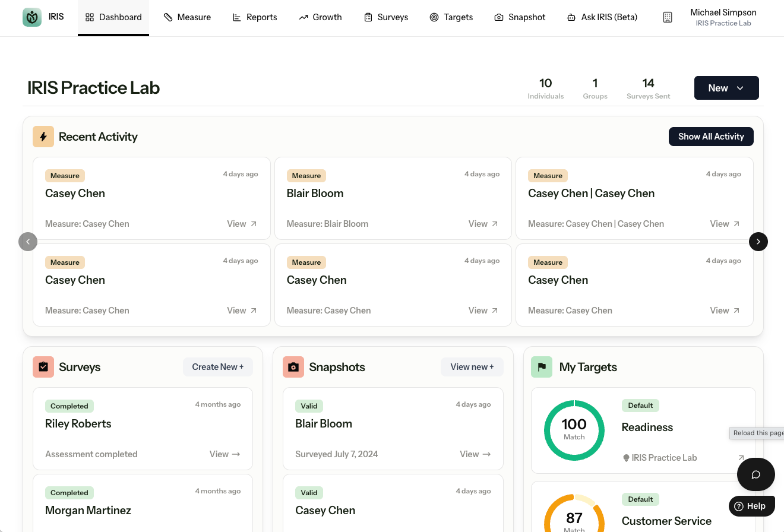784x532 pixels.
Task: Click Customer Service target title
Action: 666,521
